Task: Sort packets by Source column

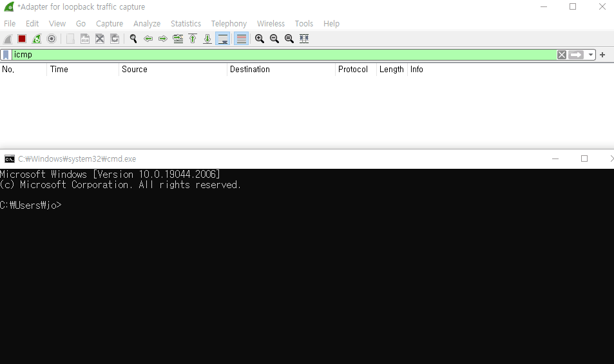Action: (173, 70)
